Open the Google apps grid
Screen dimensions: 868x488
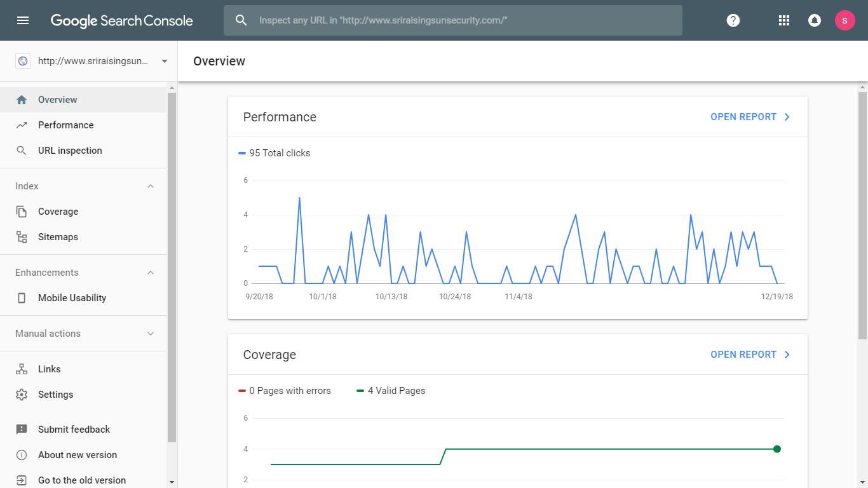point(784,20)
